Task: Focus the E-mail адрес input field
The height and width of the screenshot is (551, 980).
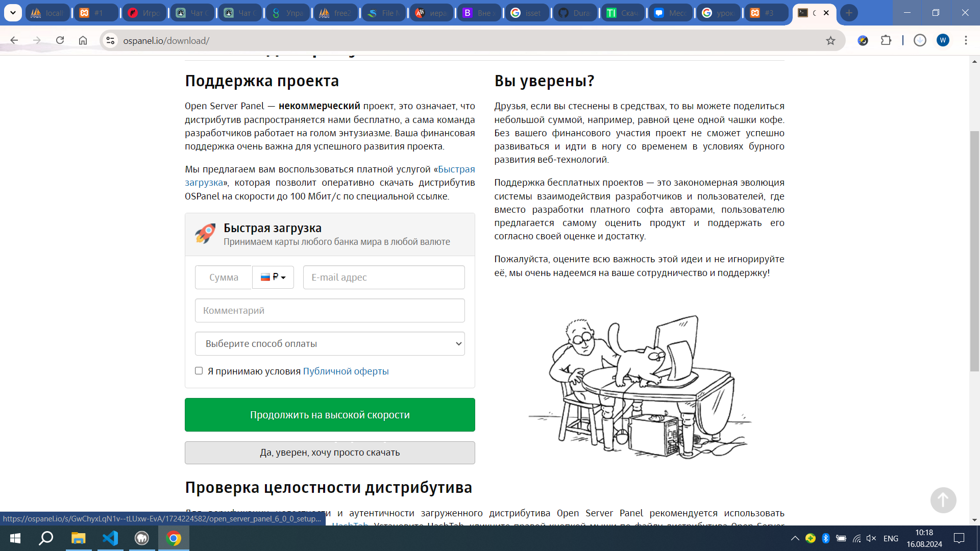Action: [384, 278]
